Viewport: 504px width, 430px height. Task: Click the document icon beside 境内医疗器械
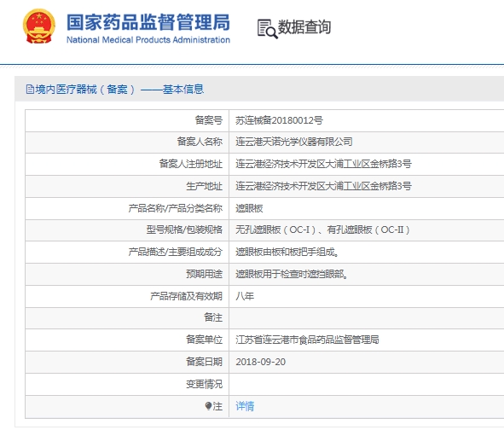(30, 89)
